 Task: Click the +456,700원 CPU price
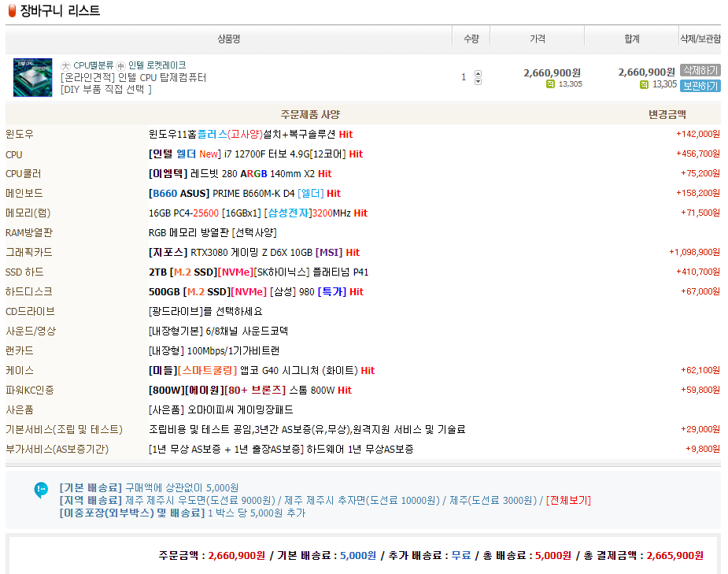click(698, 154)
